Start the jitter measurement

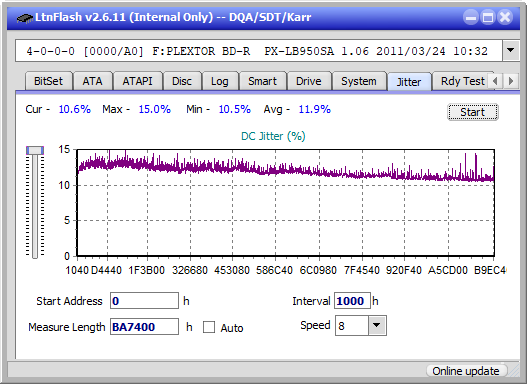pos(473,112)
